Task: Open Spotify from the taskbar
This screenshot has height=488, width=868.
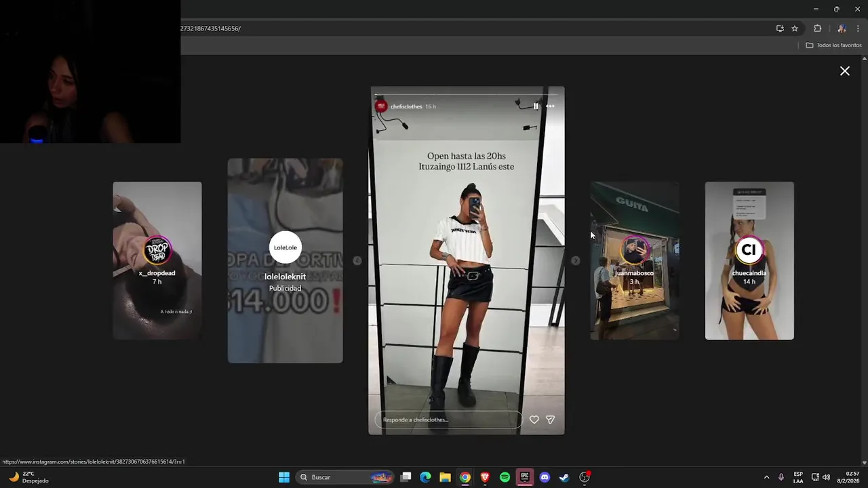Action: pyautogui.click(x=505, y=477)
